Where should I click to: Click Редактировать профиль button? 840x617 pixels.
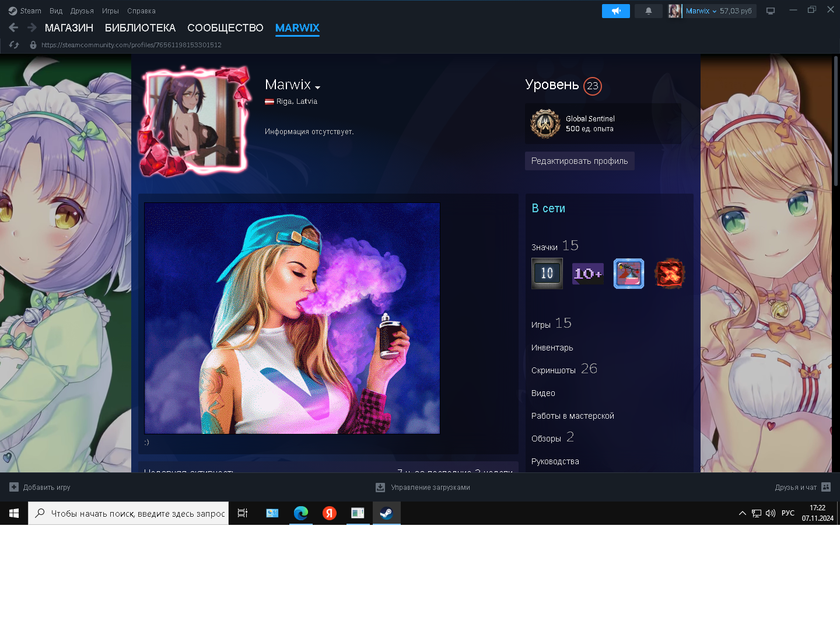click(580, 161)
